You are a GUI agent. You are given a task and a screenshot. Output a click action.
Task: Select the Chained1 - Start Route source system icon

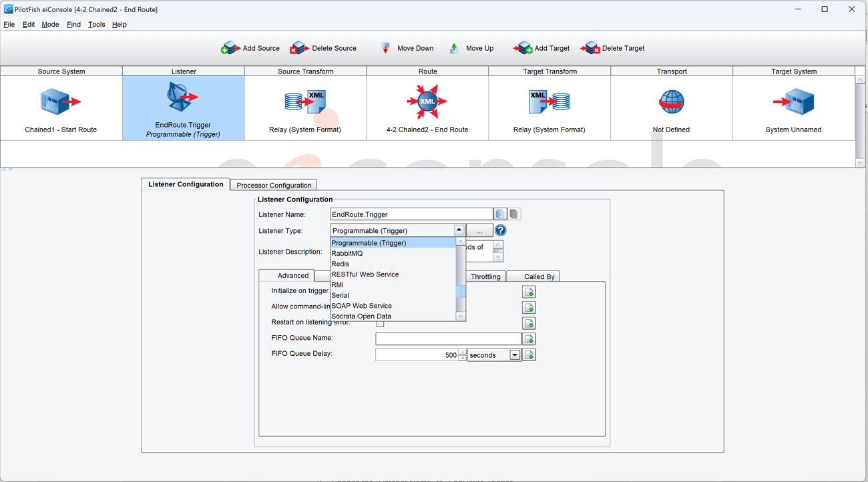coord(61,102)
